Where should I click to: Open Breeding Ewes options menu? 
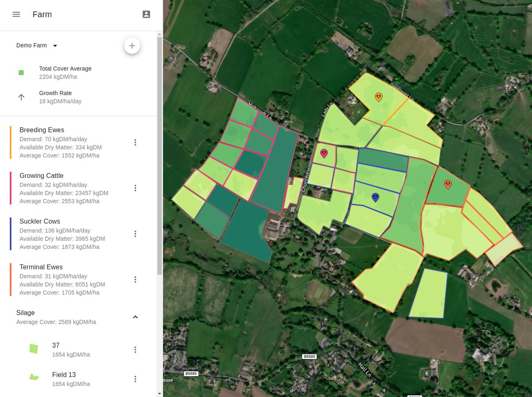click(x=135, y=142)
